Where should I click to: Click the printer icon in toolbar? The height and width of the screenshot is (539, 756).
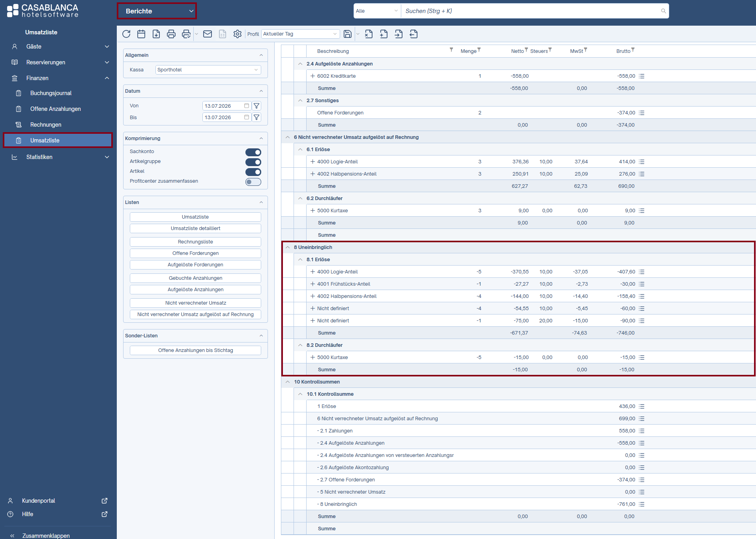(171, 34)
